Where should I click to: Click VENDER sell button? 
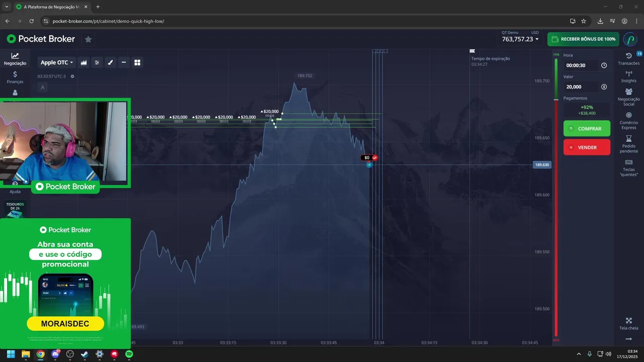point(587,147)
